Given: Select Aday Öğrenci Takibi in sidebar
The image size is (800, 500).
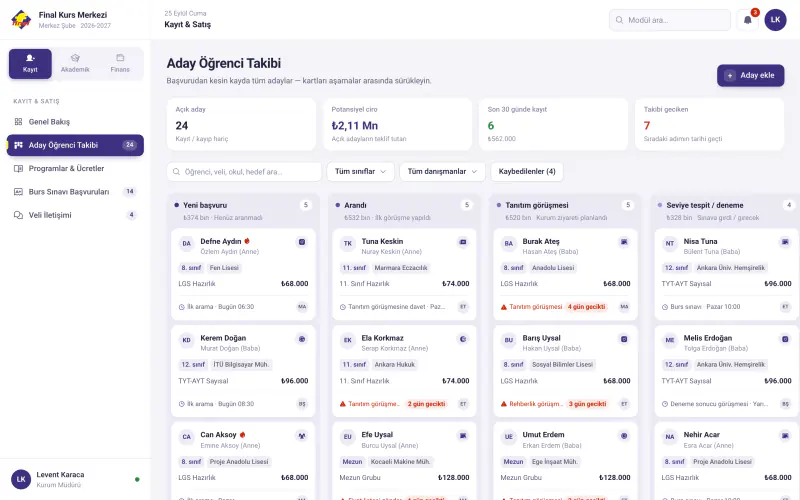Looking at the screenshot, I should pyautogui.click(x=75, y=145).
